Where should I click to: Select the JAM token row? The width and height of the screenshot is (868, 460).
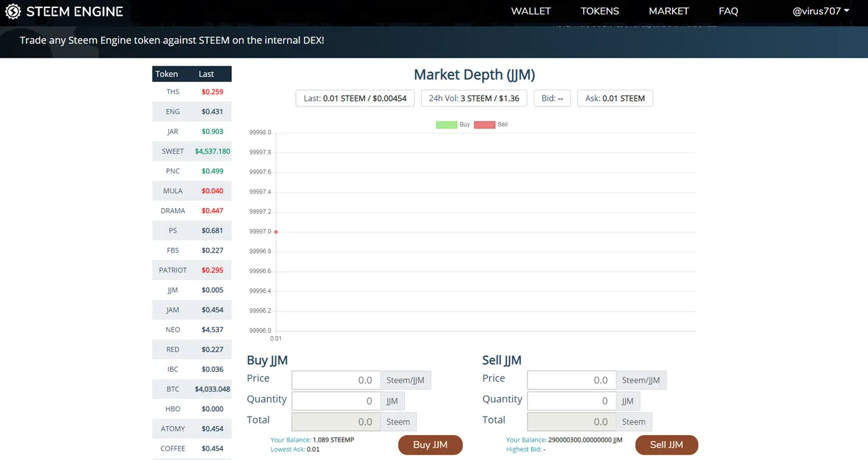pyautogui.click(x=192, y=310)
